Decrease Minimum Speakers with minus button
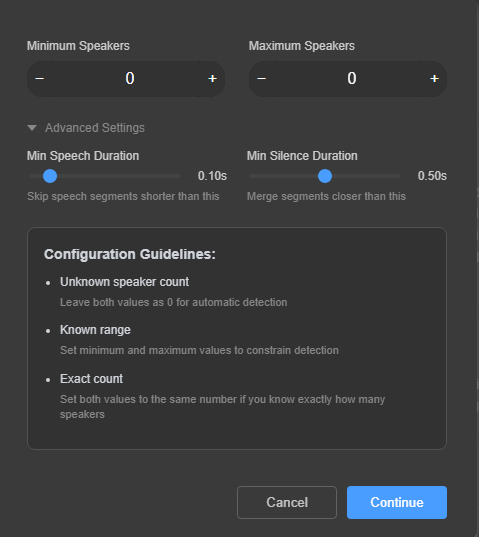 [40, 79]
